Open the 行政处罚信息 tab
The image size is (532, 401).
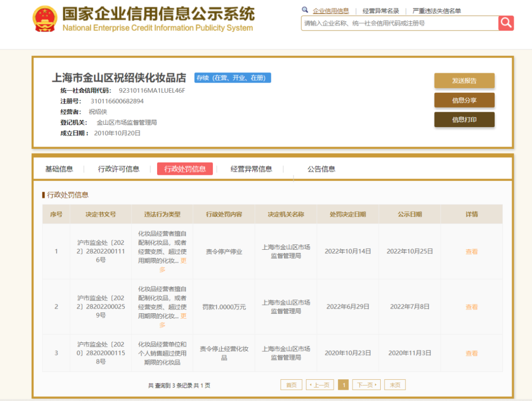(x=185, y=169)
